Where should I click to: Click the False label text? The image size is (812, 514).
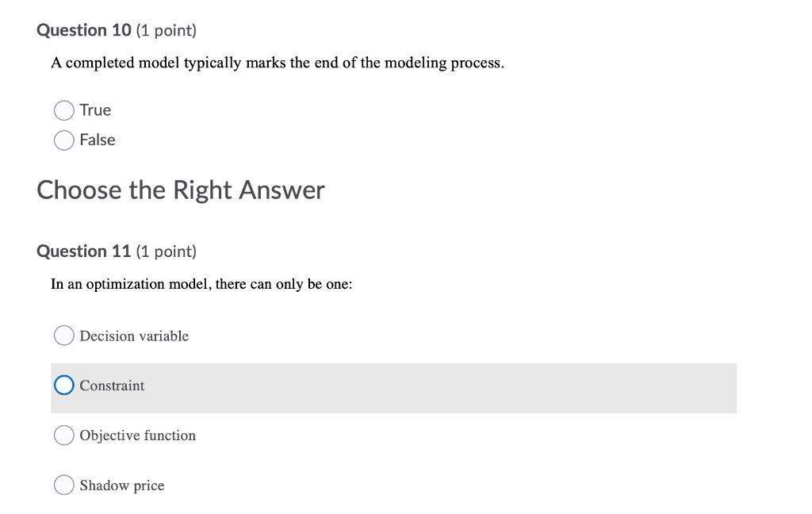97,140
